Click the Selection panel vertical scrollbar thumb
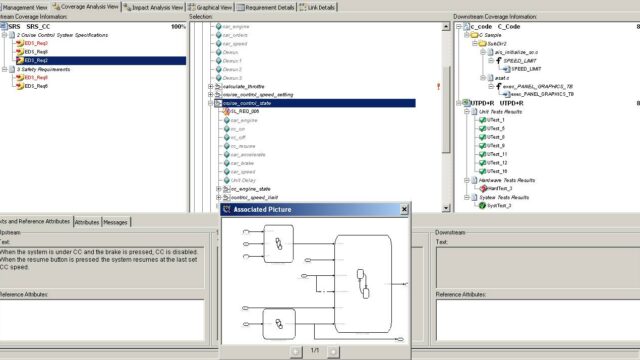640x360 pixels. click(446, 109)
